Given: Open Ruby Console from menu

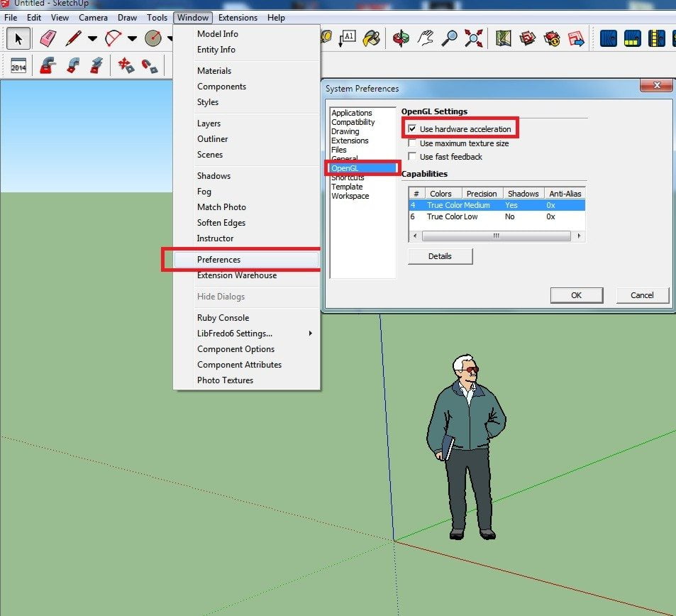Looking at the screenshot, I should coord(223,317).
